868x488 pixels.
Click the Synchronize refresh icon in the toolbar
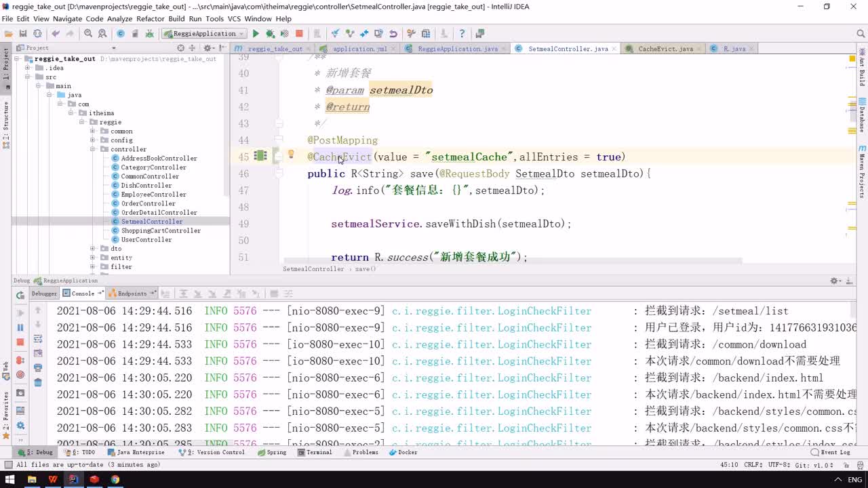[x=37, y=33]
